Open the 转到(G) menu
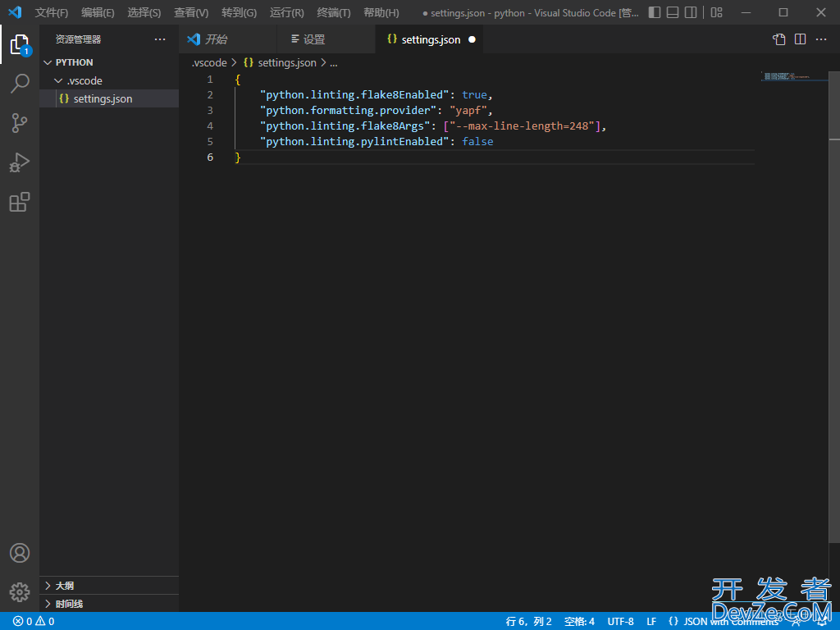Viewport: 840px width, 630px height. [239, 12]
